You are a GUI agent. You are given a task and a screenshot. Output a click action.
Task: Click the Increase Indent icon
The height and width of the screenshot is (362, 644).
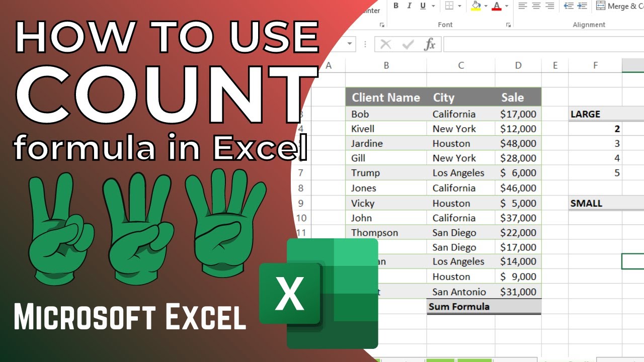[582, 6]
